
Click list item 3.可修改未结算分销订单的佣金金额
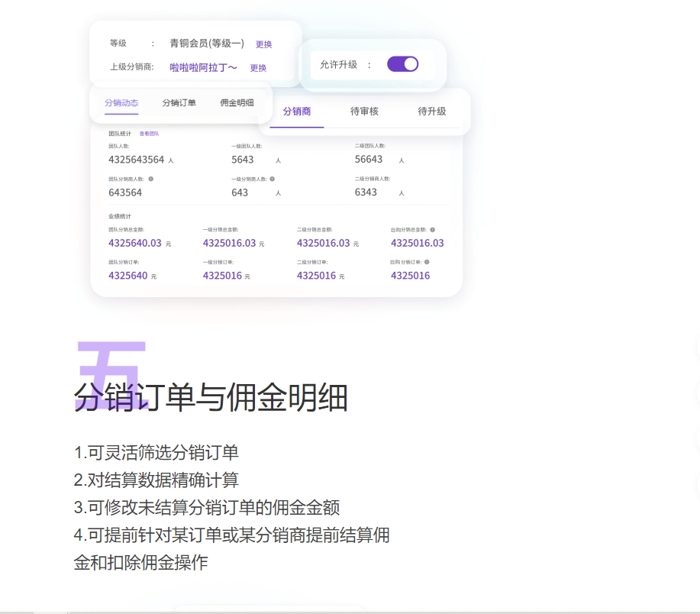[207, 507]
